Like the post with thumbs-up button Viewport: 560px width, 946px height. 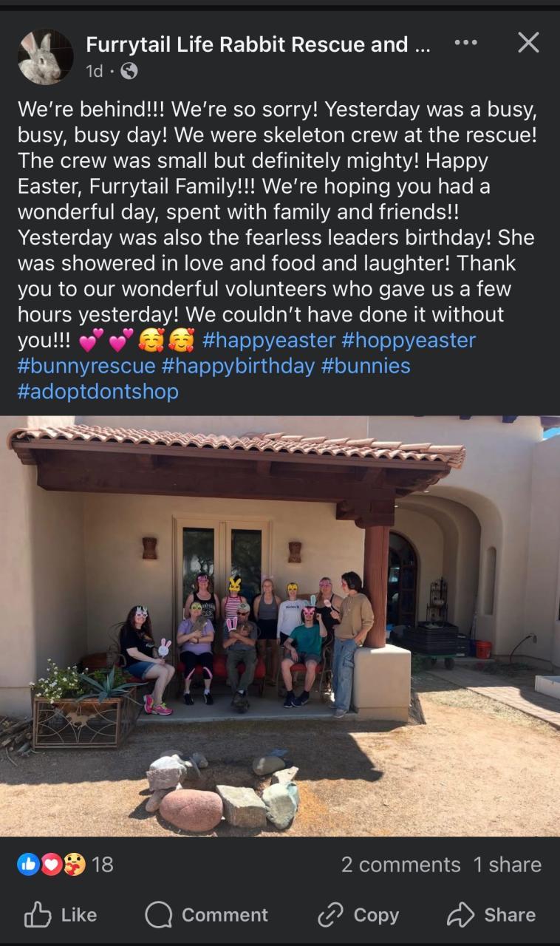(x=61, y=915)
